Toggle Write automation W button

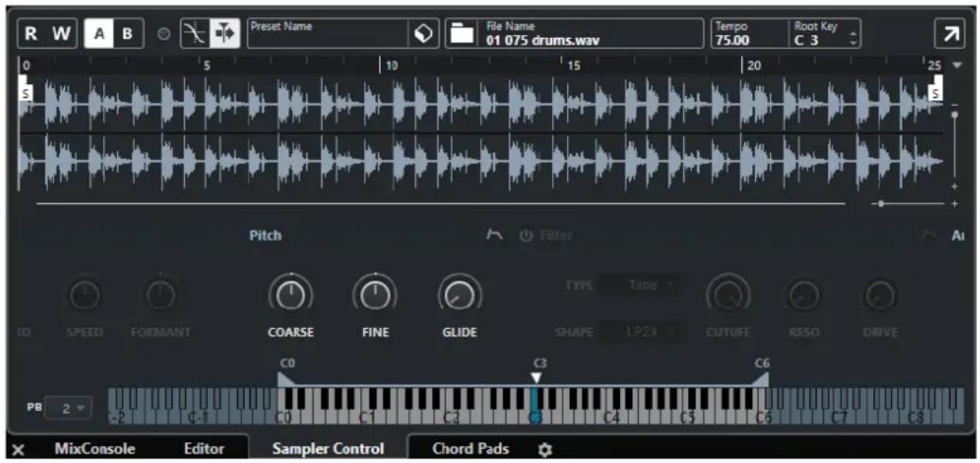(x=60, y=34)
